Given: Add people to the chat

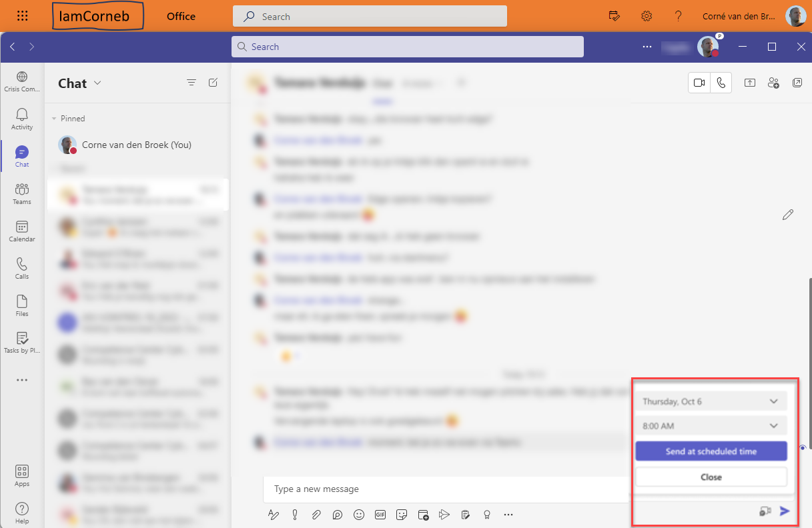Looking at the screenshot, I should point(773,83).
